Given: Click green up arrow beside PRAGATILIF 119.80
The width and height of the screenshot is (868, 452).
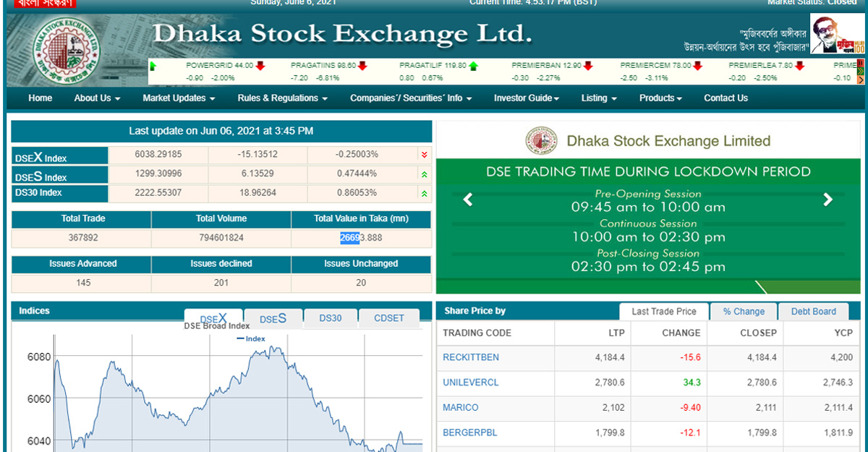Looking at the screenshot, I should [x=473, y=66].
